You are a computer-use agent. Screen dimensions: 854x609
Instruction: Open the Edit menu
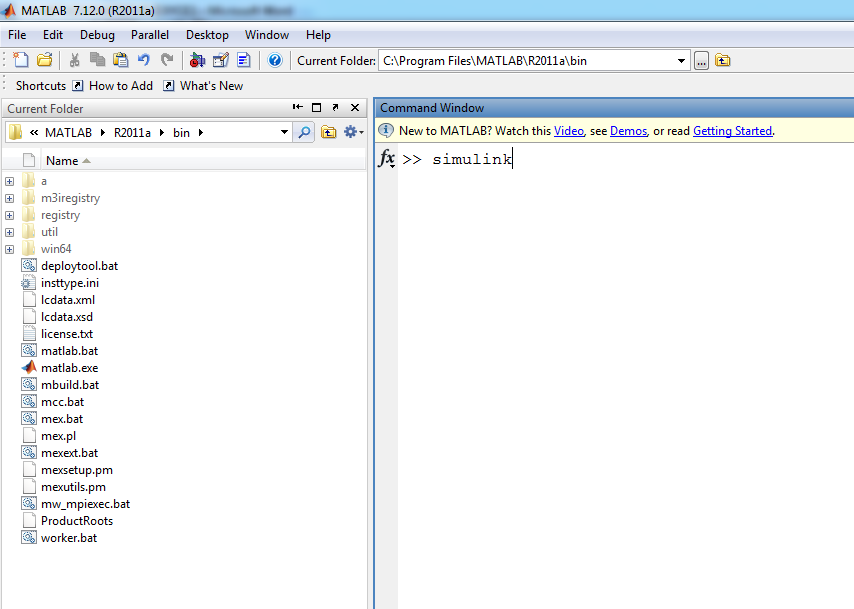pyautogui.click(x=53, y=35)
